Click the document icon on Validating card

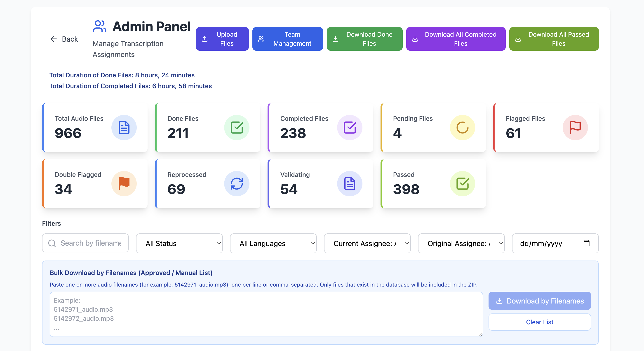350,184
